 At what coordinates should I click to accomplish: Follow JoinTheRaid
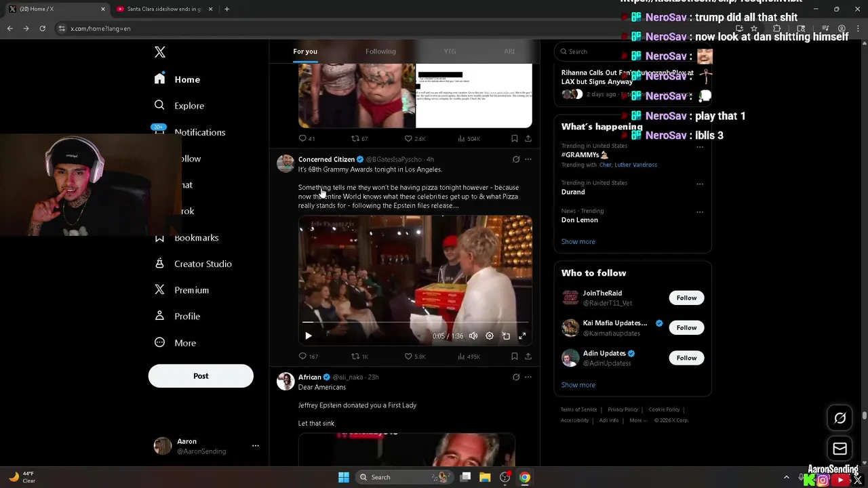(686, 298)
